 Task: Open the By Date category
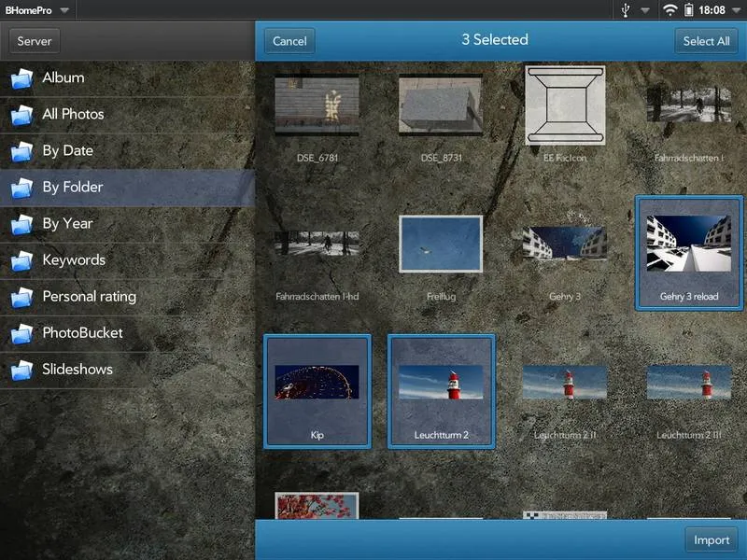point(67,150)
